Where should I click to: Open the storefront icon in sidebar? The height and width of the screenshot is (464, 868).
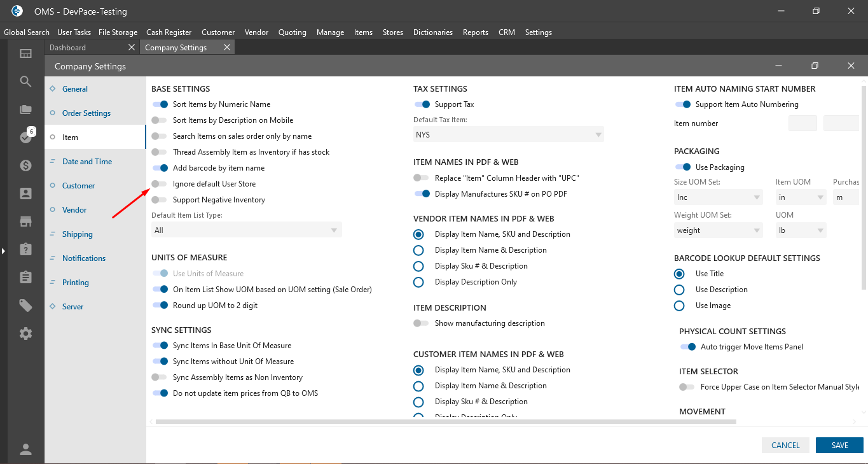[x=25, y=221]
